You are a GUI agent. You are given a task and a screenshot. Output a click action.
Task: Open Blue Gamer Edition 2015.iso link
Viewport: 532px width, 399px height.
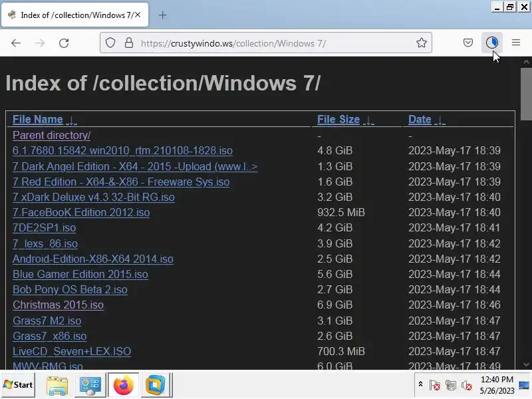(80, 274)
